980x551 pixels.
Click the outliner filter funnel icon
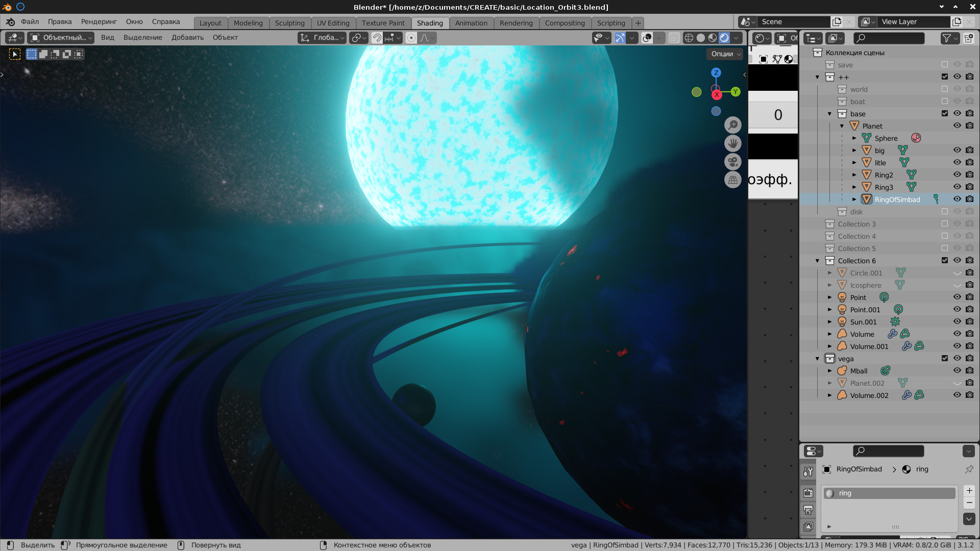pos(947,38)
